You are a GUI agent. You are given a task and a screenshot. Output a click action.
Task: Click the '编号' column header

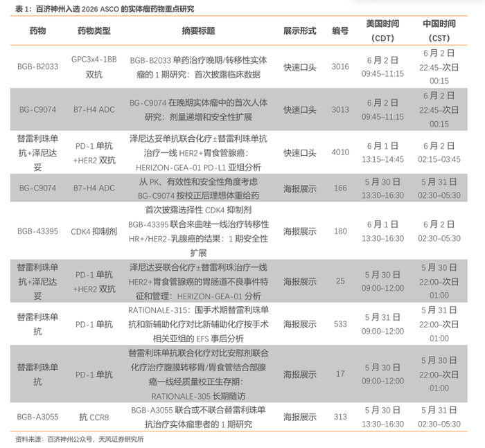coord(340,31)
